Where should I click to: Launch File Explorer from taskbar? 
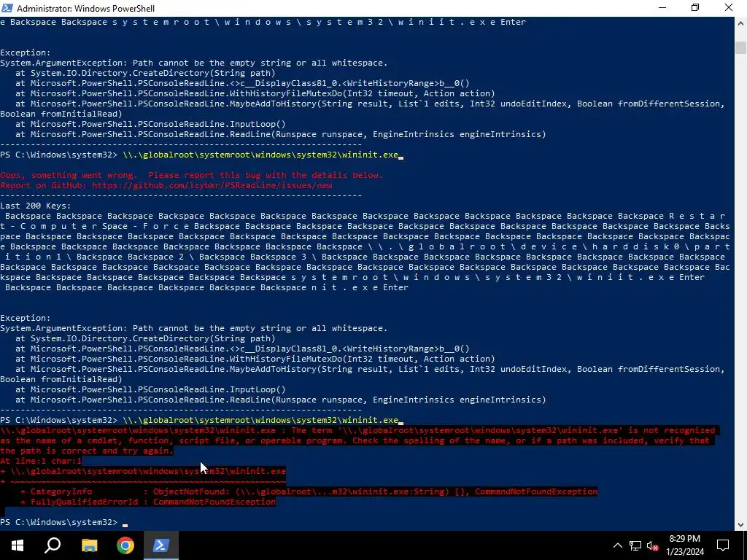(x=89, y=545)
